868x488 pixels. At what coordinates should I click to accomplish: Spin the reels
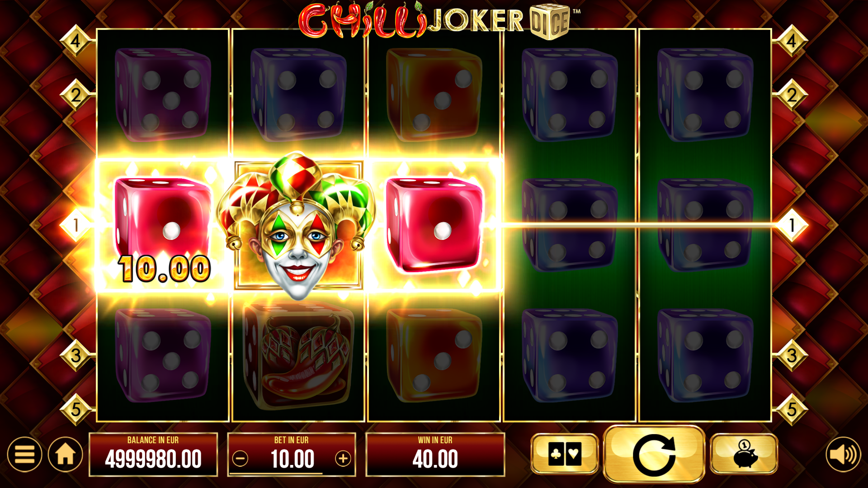654,454
